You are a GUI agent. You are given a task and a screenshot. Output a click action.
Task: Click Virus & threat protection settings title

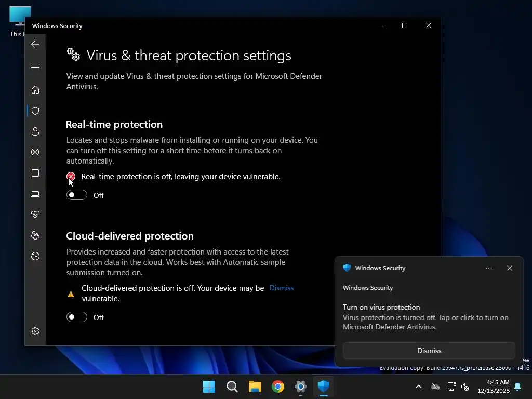(189, 55)
